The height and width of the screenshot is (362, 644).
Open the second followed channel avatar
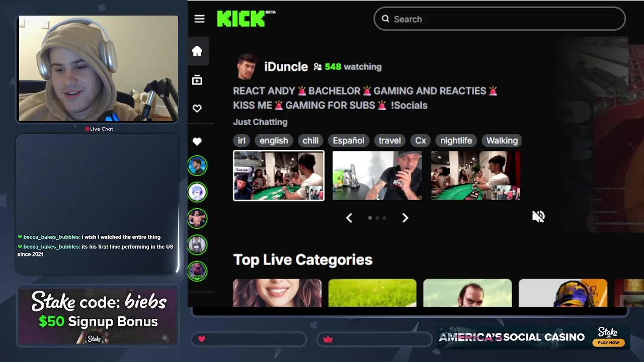coord(197,192)
